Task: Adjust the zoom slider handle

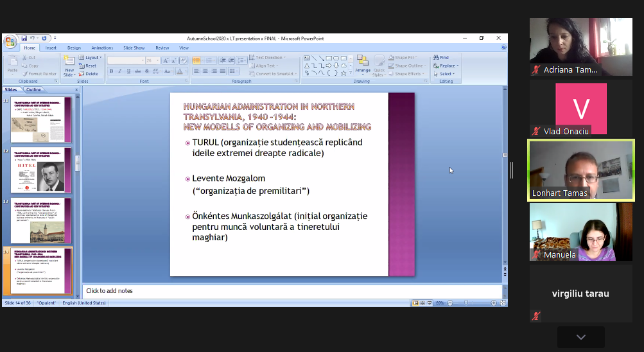Action: pos(466,303)
